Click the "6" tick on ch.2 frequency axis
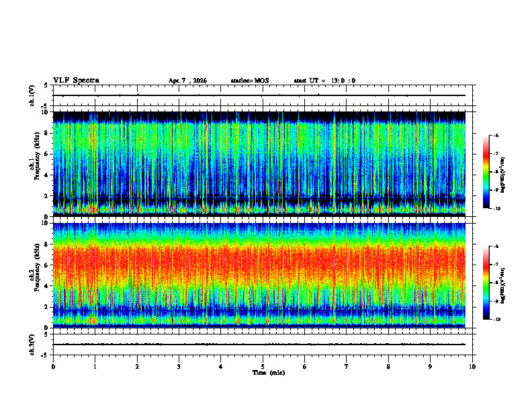532x411 pixels. click(46, 265)
